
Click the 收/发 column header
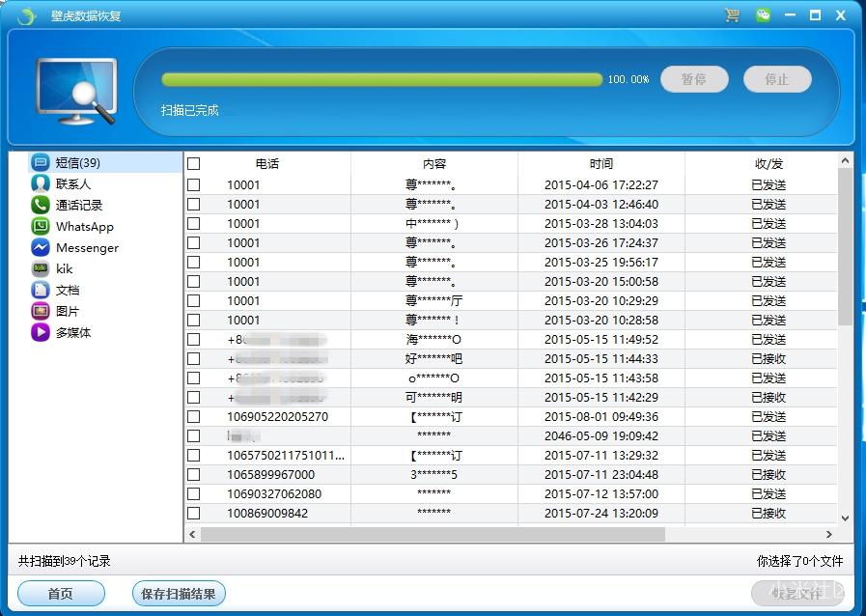pos(768,163)
